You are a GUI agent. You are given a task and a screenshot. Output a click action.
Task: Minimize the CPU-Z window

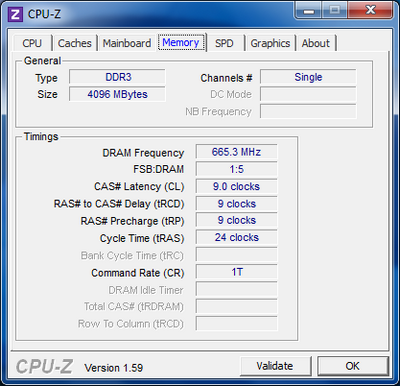310,11
